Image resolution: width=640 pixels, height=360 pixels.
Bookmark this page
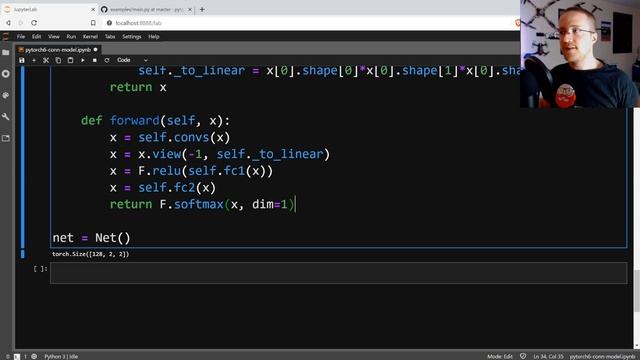pyautogui.click(x=93, y=23)
